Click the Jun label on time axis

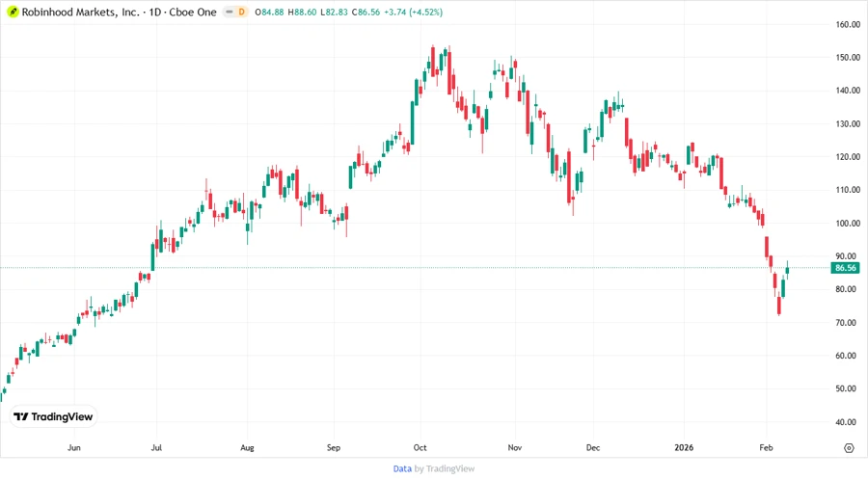pyautogui.click(x=73, y=447)
